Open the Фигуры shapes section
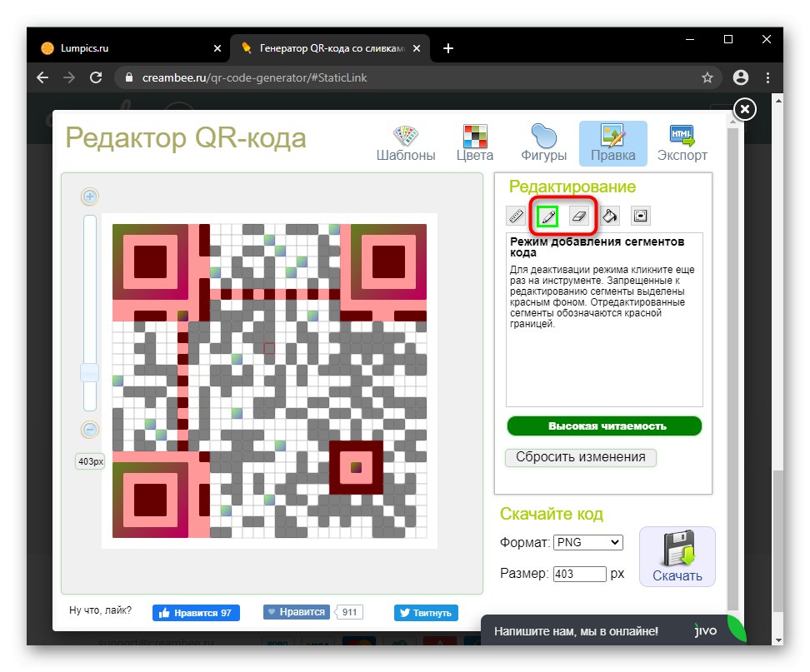This screenshot has height=672, width=810. [543, 143]
